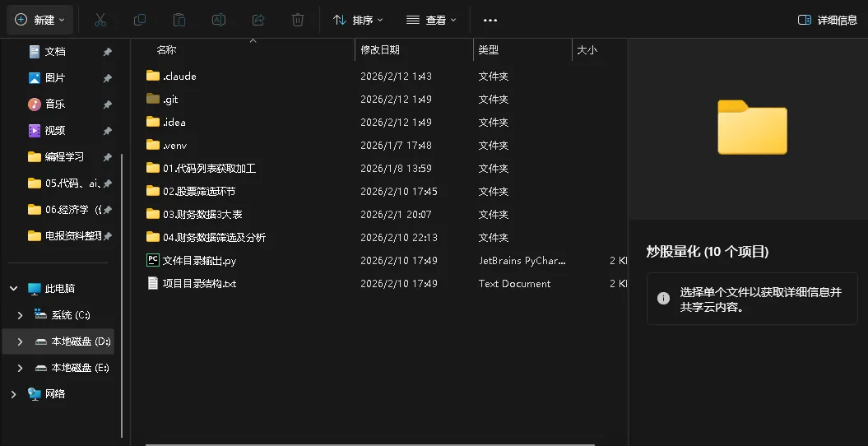868x446 pixels.
Task: Click the pin icon beside 图片
Action: tap(108, 78)
